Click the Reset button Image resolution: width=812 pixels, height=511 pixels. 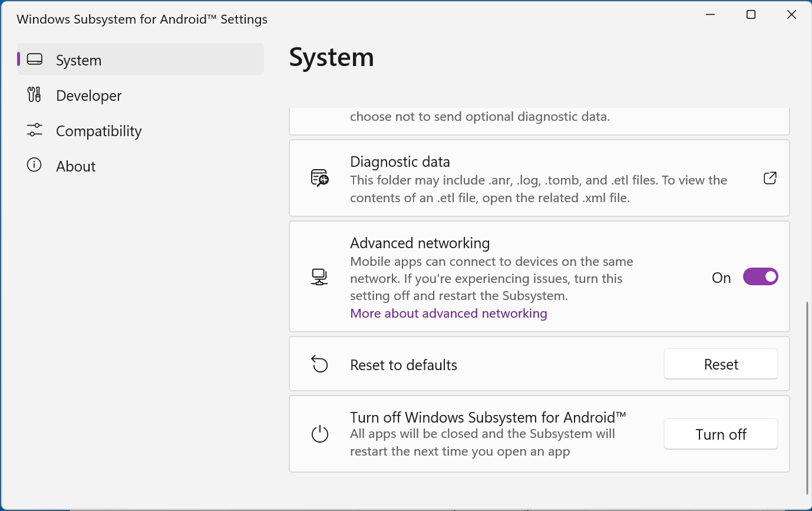(721, 364)
